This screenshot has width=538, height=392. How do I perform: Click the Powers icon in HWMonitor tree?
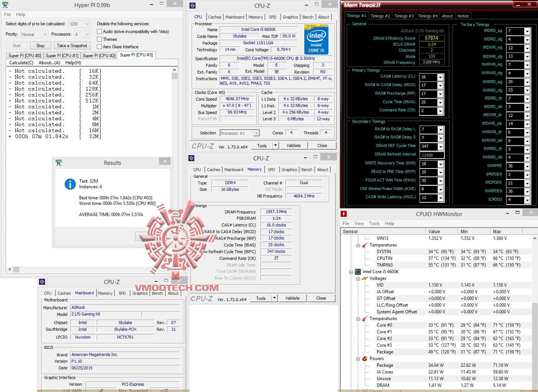click(x=365, y=359)
